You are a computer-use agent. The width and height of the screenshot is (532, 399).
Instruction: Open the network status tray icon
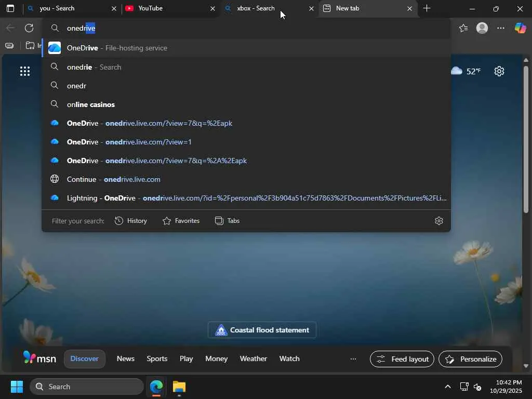coord(464,387)
